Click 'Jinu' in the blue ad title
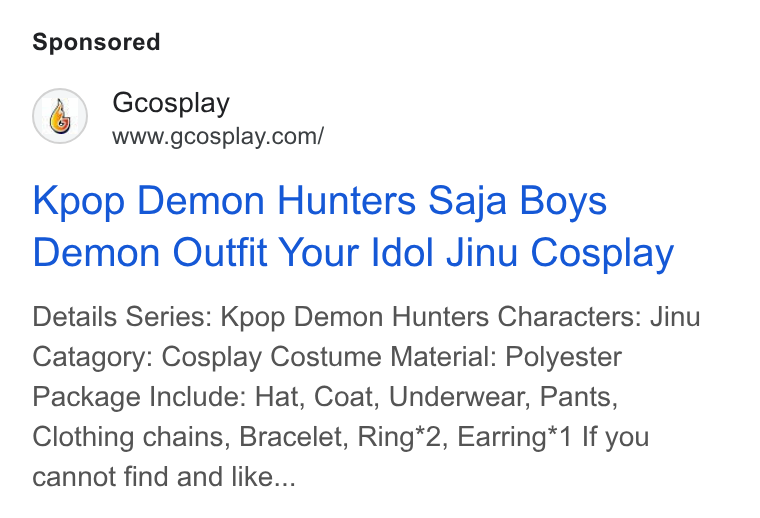This screenshot has height=518, width=760. tap(482, 253)
